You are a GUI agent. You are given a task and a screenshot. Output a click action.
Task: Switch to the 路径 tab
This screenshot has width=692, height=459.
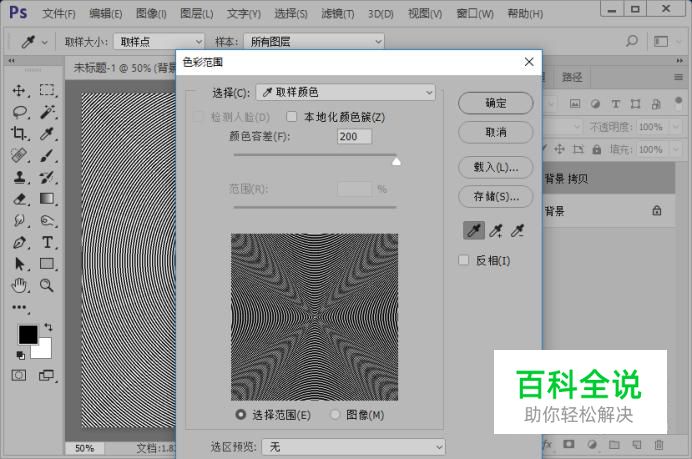coord(572,77)
